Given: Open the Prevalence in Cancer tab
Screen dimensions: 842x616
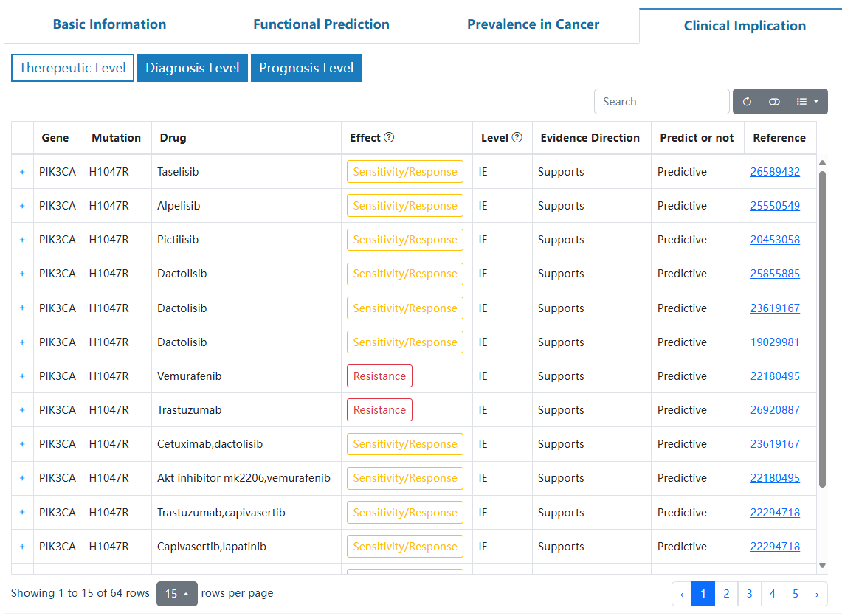Looking at the screenshot, I should (x=533, y=24).
